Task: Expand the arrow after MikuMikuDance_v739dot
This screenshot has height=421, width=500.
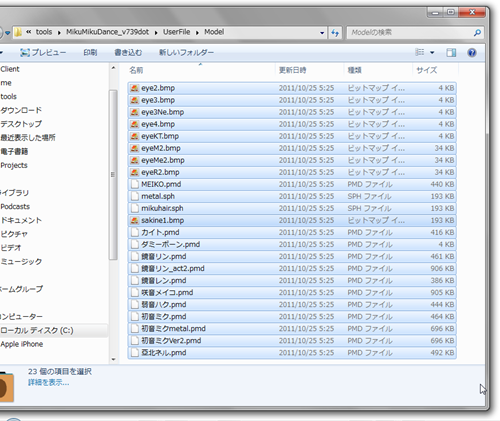Action: (x=156, y=32)
